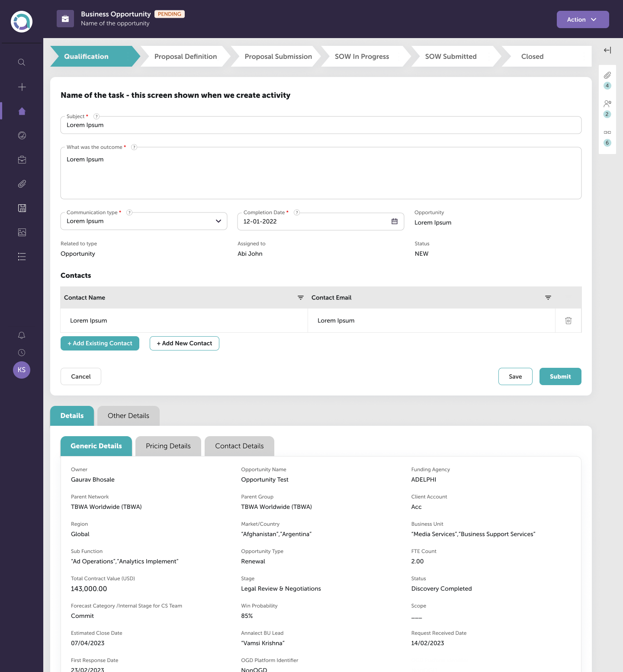Delete the Lorem Ipsum contact row
The image size is (623, 672).
pos(568,321)
